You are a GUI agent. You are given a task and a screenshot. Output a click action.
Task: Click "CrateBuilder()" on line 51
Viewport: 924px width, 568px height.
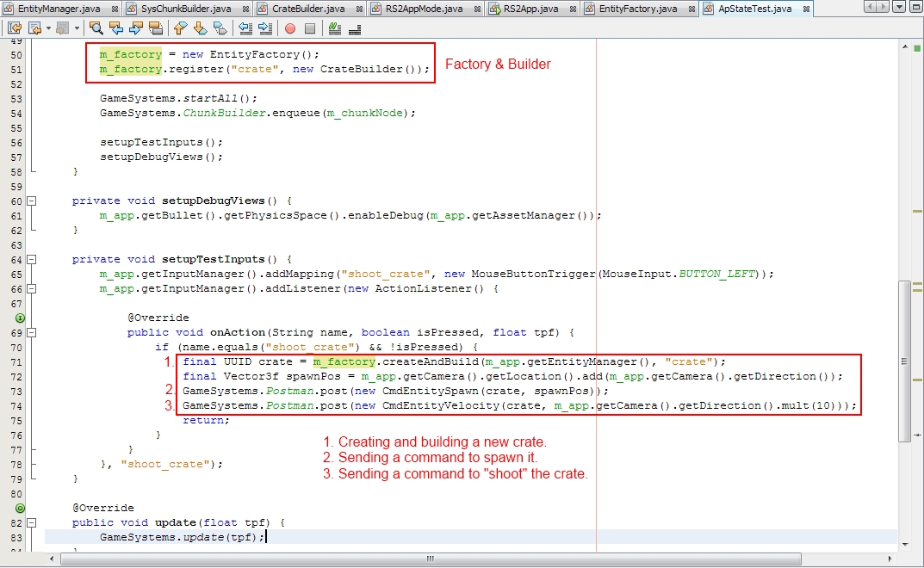click(371, 69)
